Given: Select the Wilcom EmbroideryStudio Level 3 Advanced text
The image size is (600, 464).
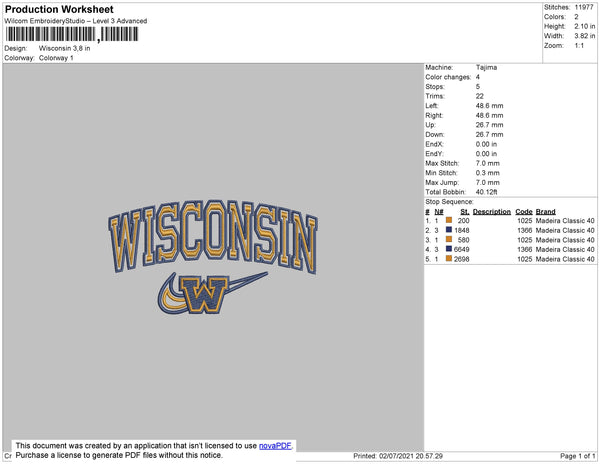Looking at the screenshot, I should pyautogui.click(x=76, y=21).
